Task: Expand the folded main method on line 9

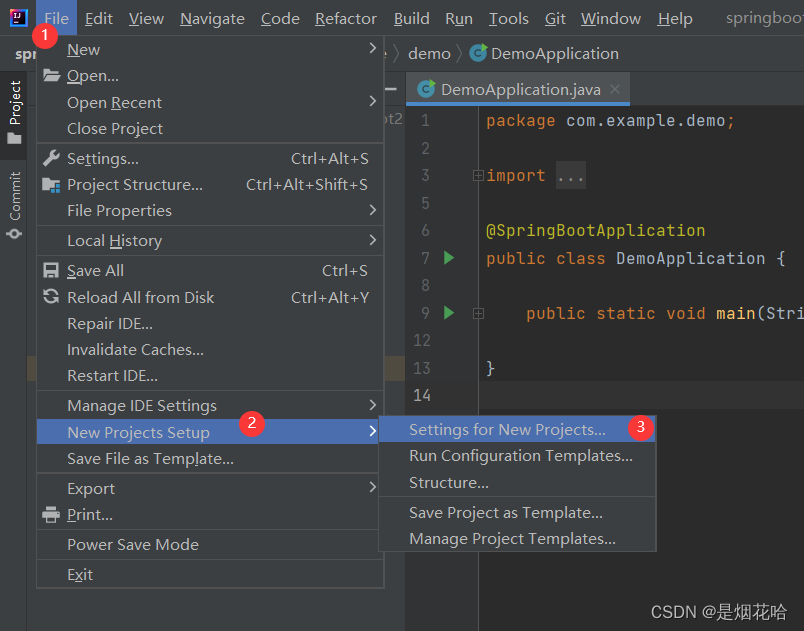Action: (478, 313)
